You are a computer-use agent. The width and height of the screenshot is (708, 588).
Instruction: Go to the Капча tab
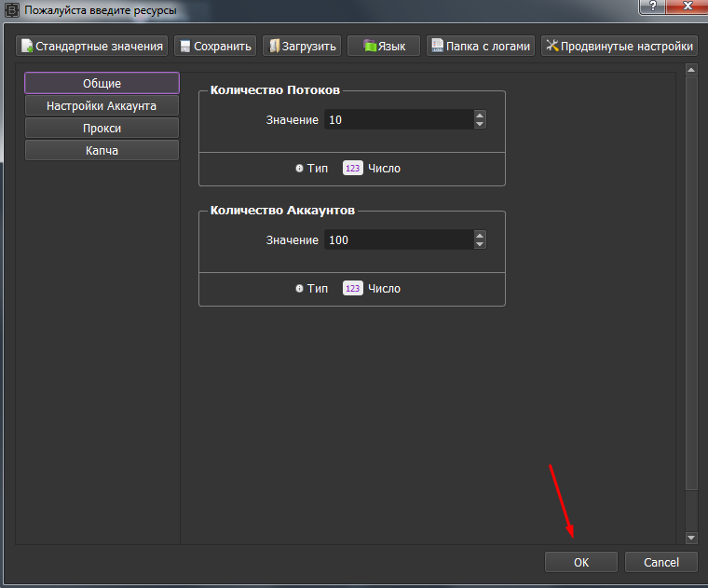102,150
